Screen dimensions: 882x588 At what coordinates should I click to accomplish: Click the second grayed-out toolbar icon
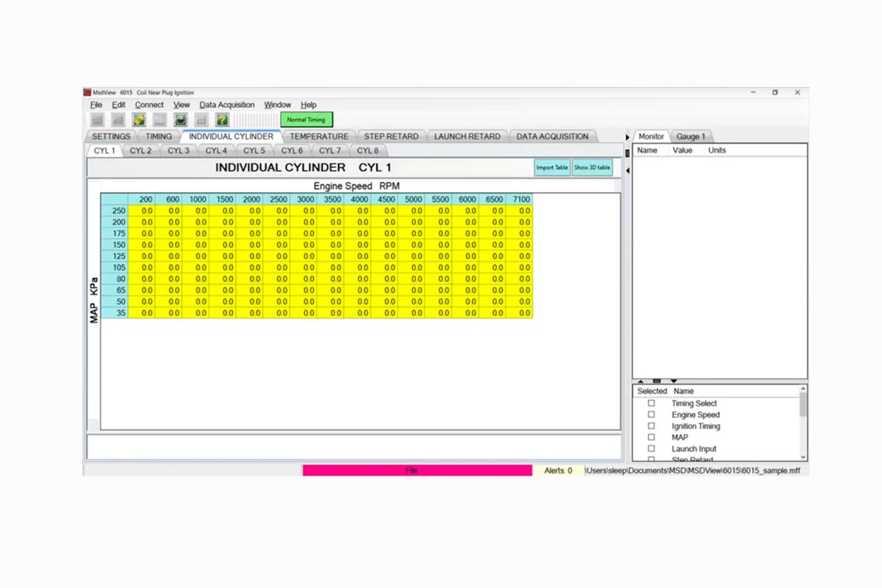[x=118, y=119]
